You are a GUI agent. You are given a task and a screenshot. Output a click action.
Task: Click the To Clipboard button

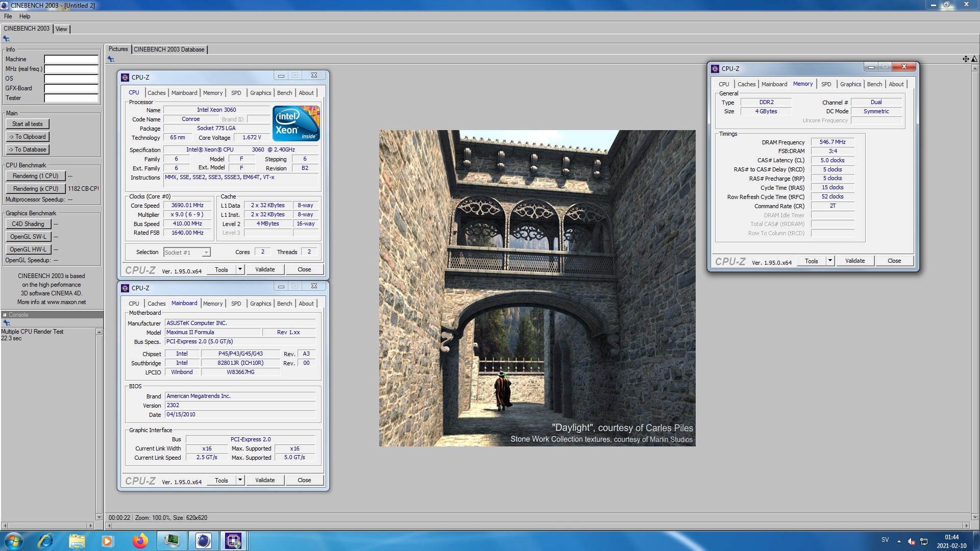[x=28, y=137]
